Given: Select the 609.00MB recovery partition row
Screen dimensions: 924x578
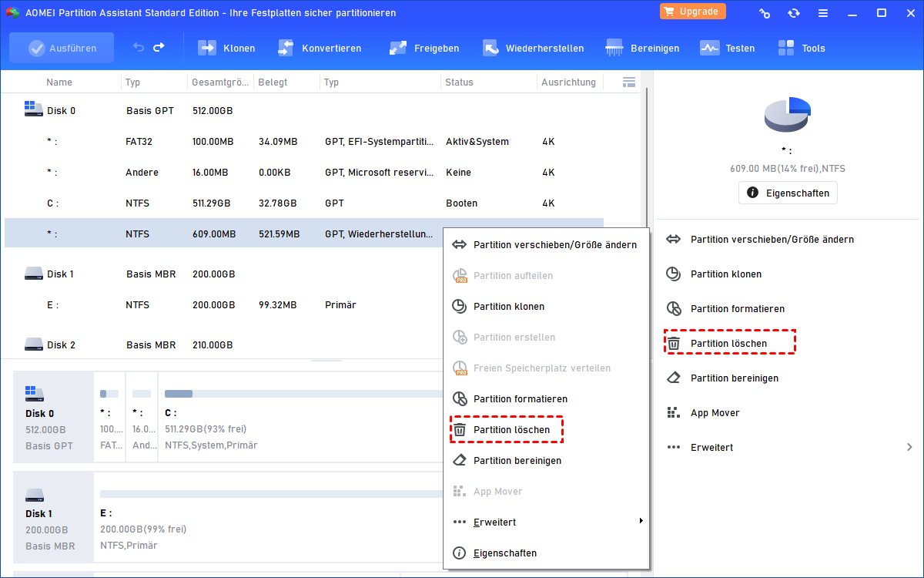Looking at the screenshot, I should [223, 234].
